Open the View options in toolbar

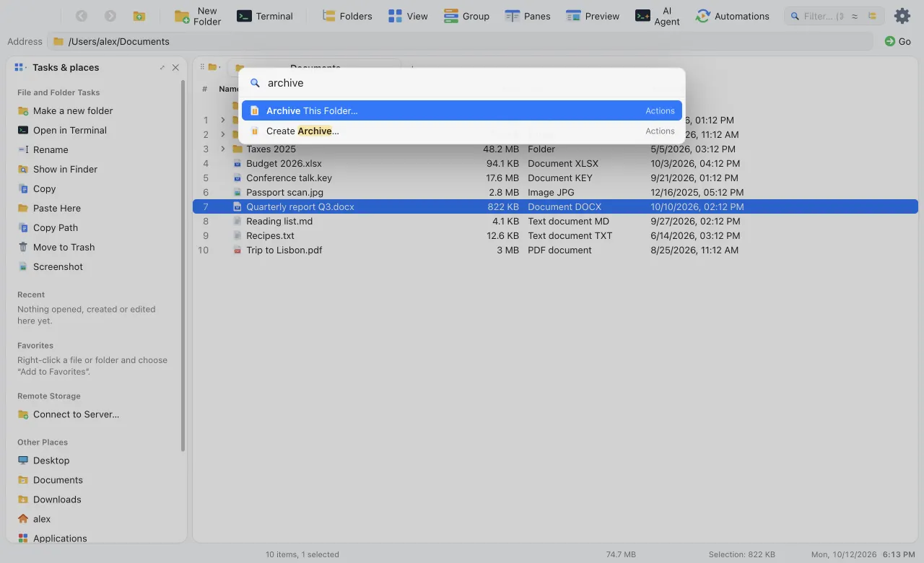[x=407, y=16]
